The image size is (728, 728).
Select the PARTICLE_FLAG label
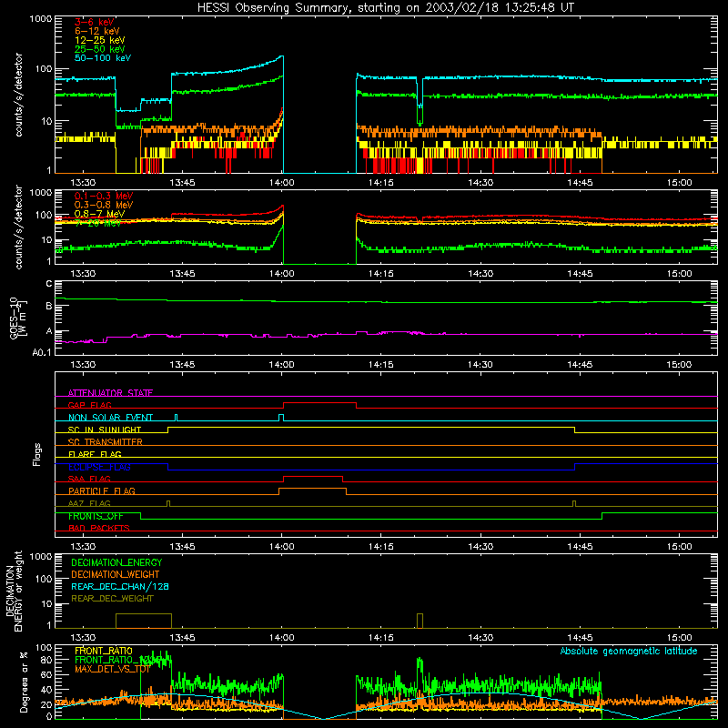(x=102, y=491)
